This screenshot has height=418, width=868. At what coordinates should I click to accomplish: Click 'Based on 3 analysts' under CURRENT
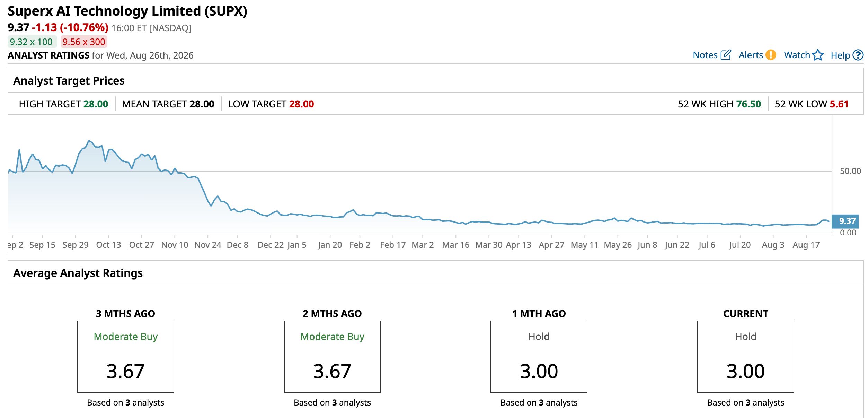coord(746,403)
